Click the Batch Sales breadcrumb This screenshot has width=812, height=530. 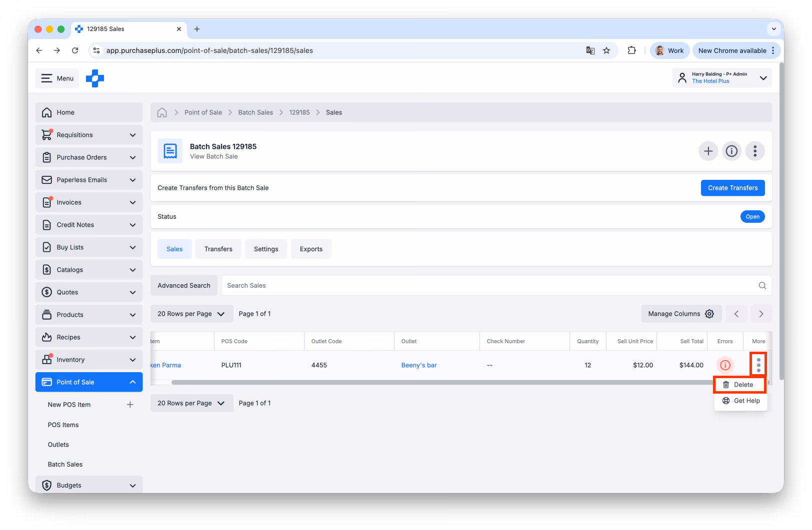(x=255, y=112)
